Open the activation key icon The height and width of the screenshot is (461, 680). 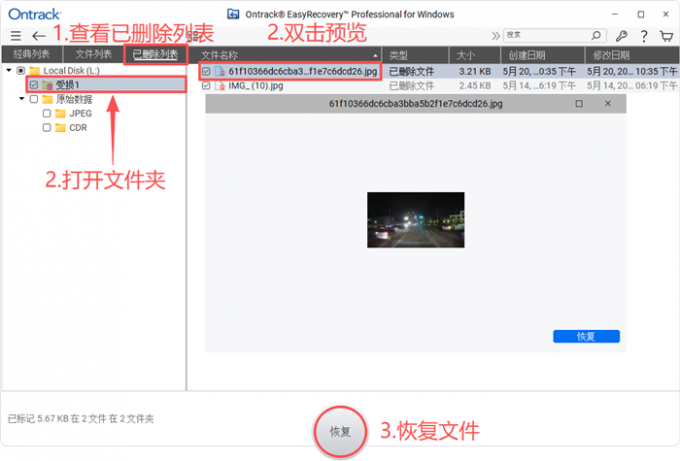click(x=621, y=36)
